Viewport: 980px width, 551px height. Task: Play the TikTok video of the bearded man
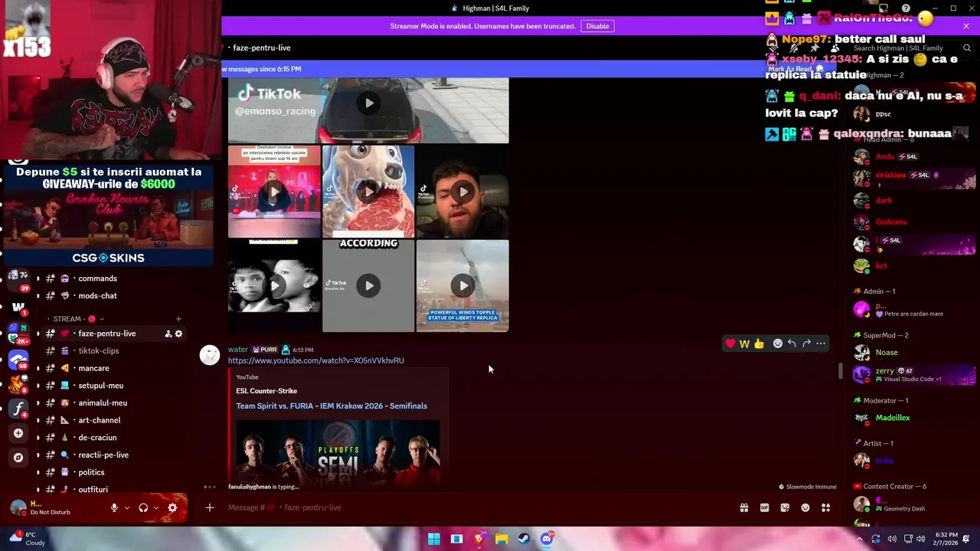click(x=462, y=191)
